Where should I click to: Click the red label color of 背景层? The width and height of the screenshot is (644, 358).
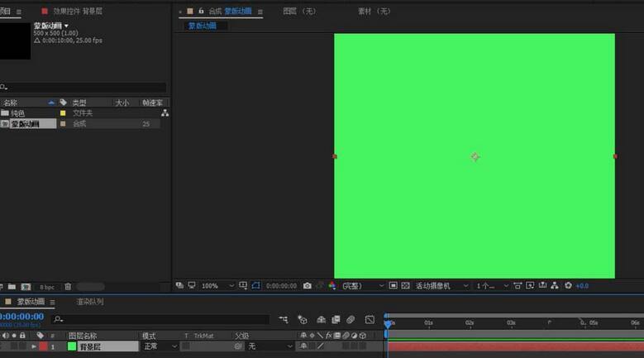point(43,346)
